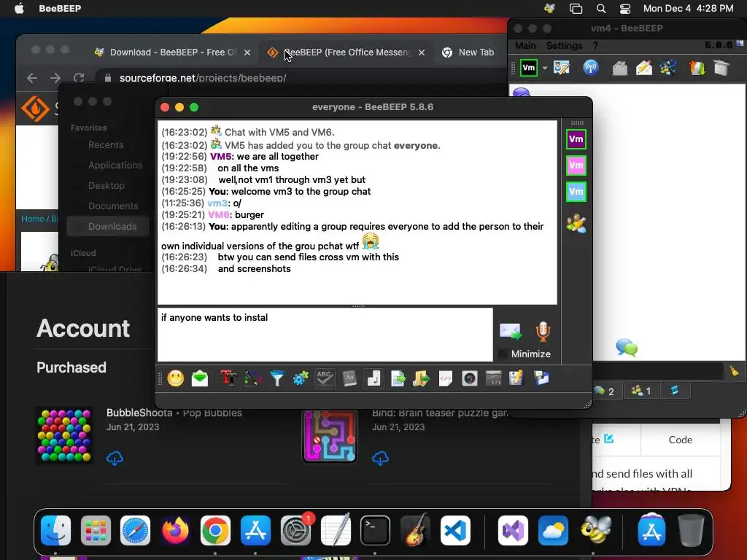Toggle the Minimize checkbox
The width and height of the screenshot is (747, 560).
tap(502, 354)
